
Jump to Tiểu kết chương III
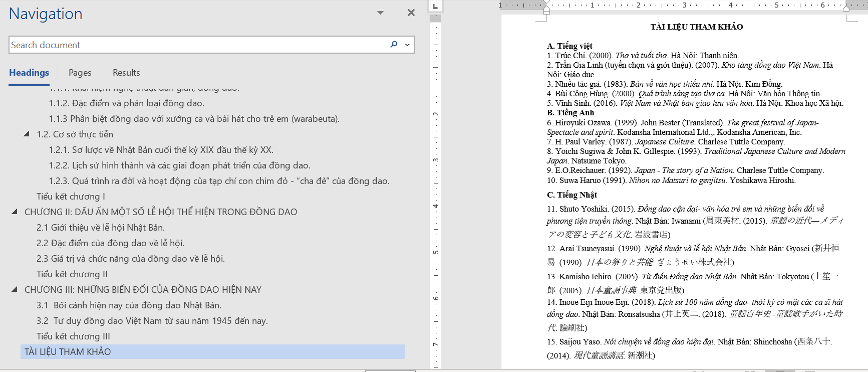pyautogui.click(x=73, y=336)
